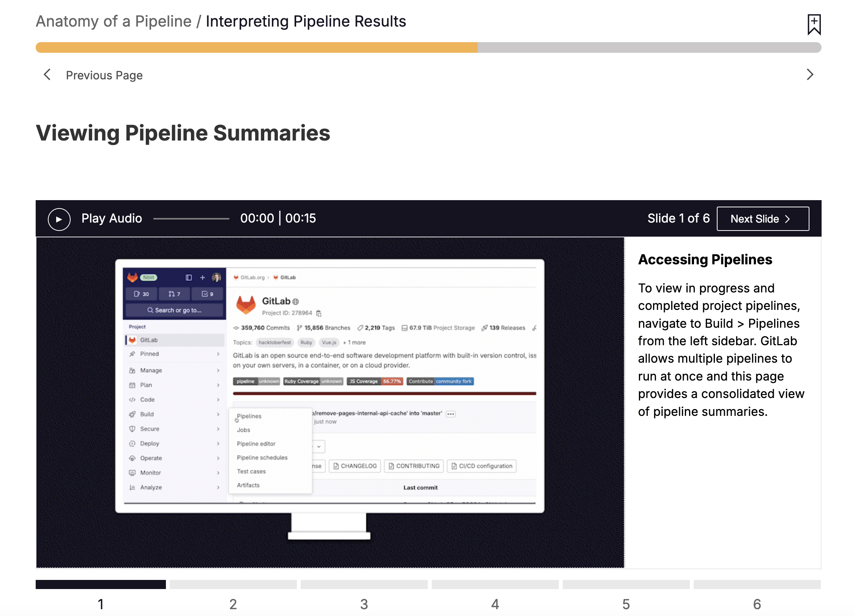This screenshot has height=616, width=855.
Task: Click the audio progress slider track
Action: coord(191,219)
